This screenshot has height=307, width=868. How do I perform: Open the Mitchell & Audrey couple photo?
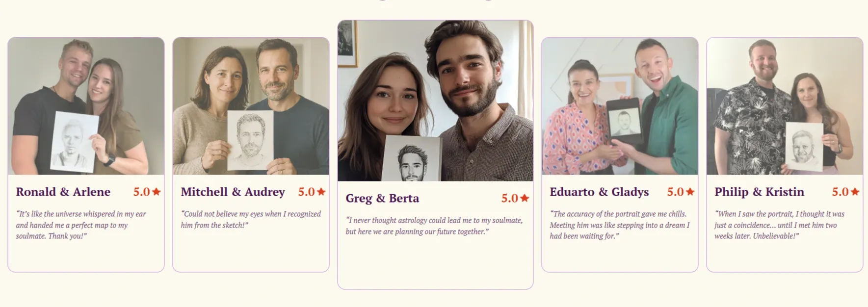pos(251,106)
